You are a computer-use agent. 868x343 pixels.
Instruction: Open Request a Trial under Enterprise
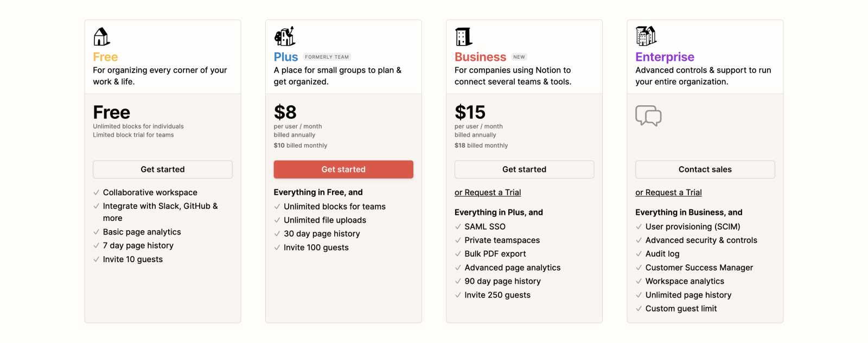click(668, 193)
